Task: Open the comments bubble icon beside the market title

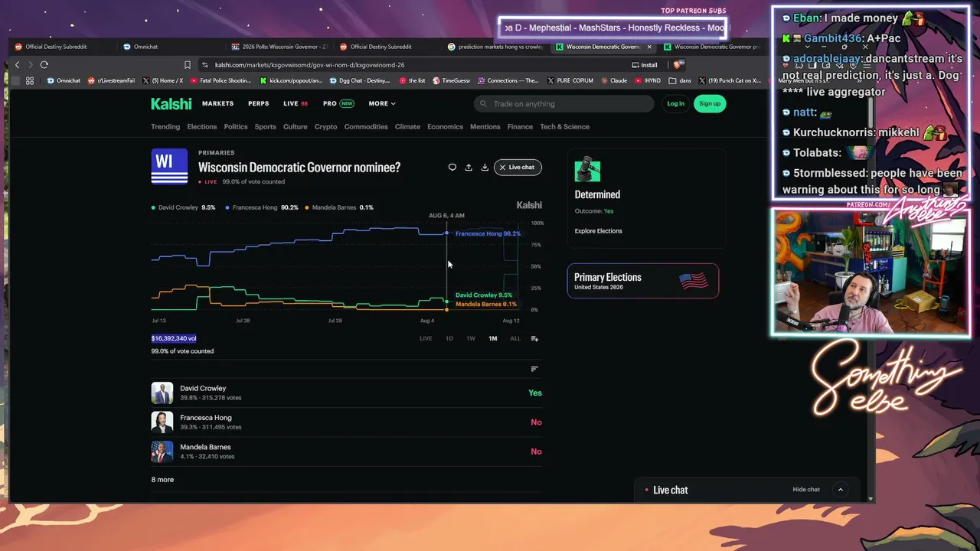Action: pyautogui.click(x=452, y=167)
